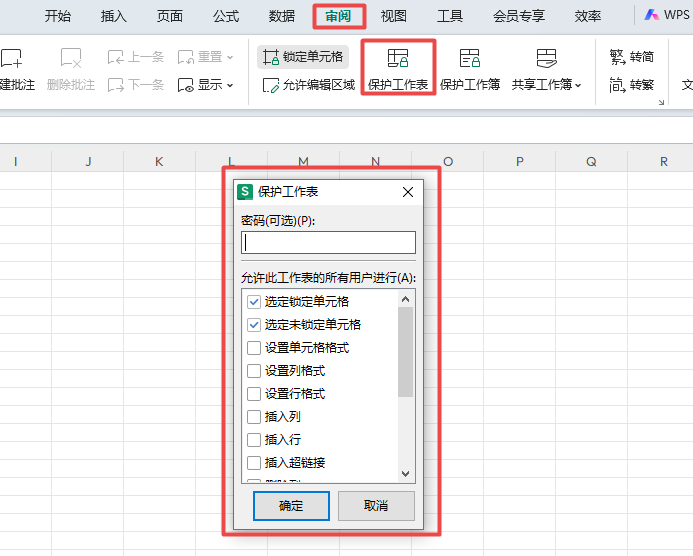The width and height of the screenshot is (693, 556).
Task: Open the 开始 ribbon tab
Action: tap(57, 16)
